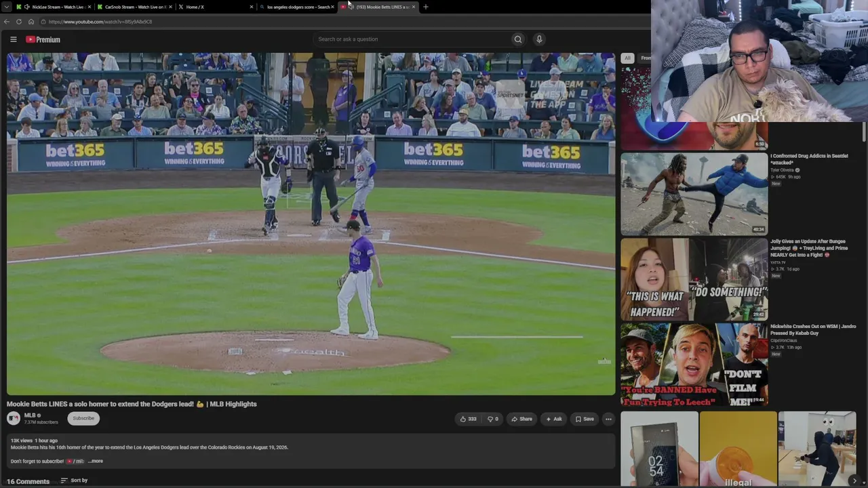This screenshot has height=488, width=868.
Task: Reload the page with the refresh icon
Action: coord(19,22)
